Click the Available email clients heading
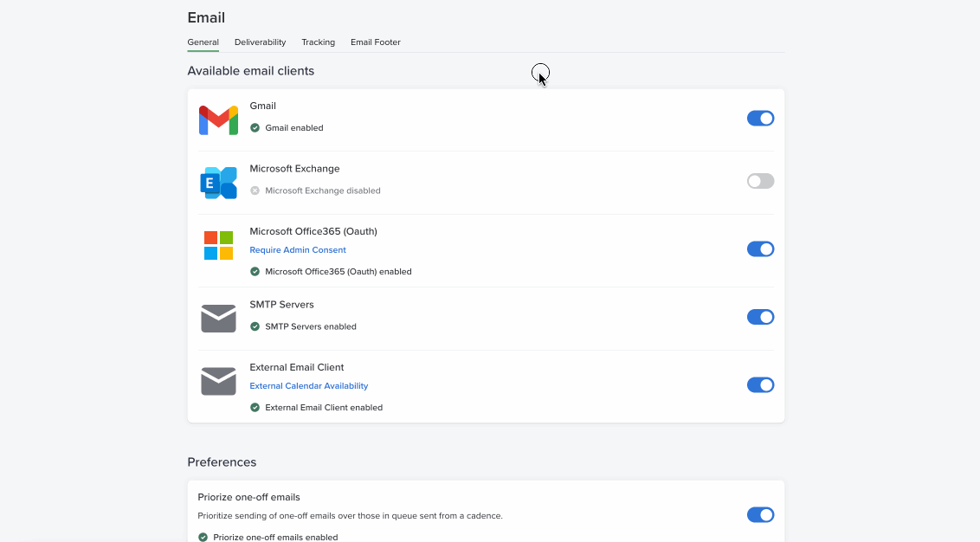Image resolution: width=980 pixels, height=542 pixels. click(x=250, y=71)
